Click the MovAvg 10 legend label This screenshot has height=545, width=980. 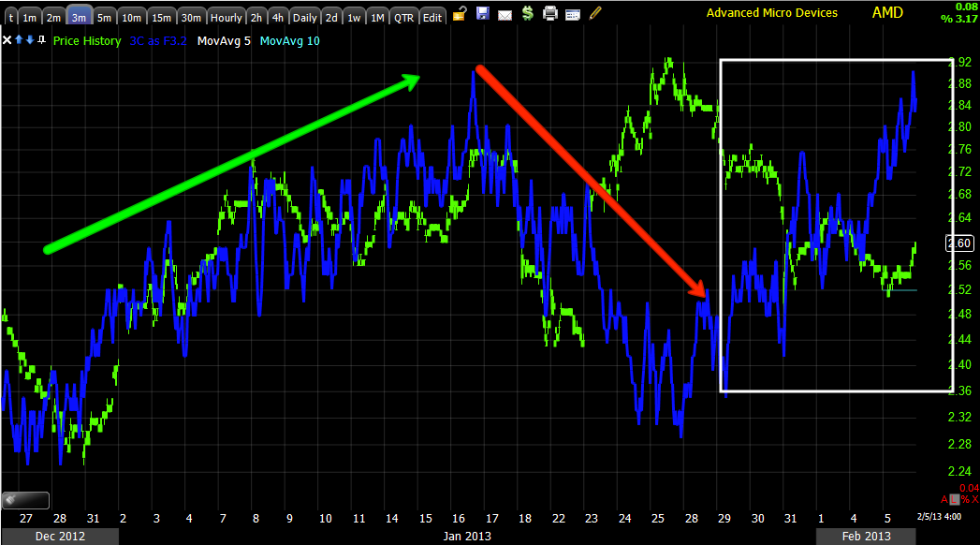pyautogui.click(x=289, y=40)
